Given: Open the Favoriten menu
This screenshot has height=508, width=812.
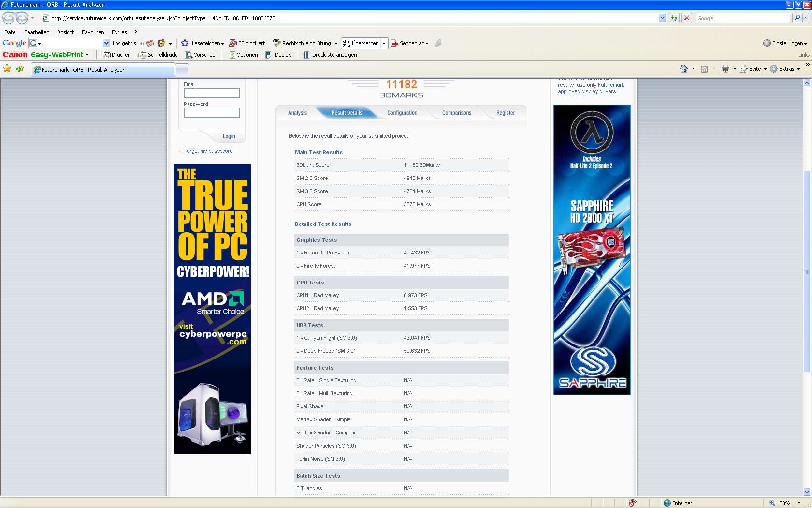Looking at the screenshot, I should (x=93, y=32).
